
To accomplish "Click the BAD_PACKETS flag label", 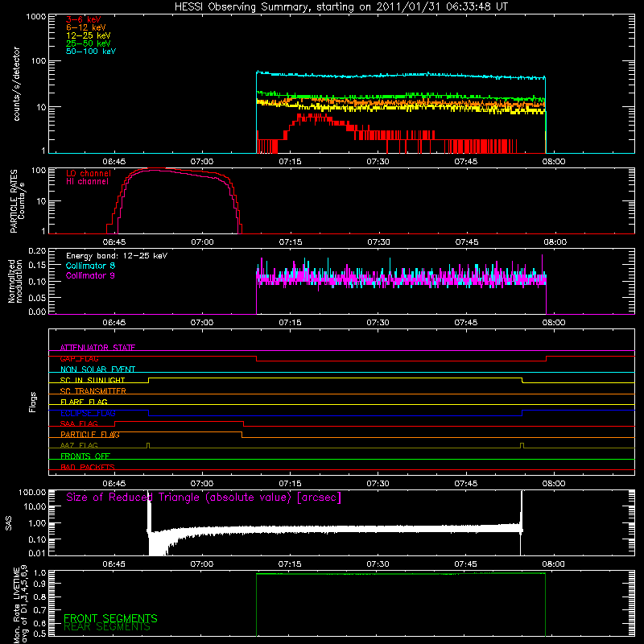I will 88,468.
